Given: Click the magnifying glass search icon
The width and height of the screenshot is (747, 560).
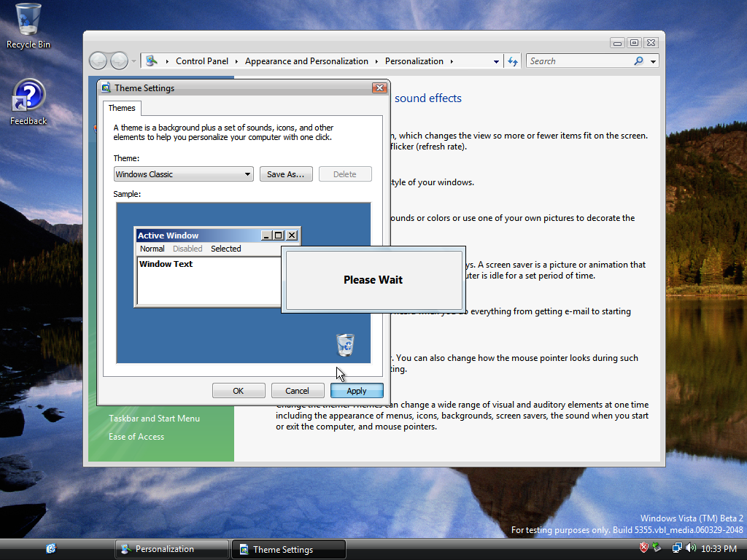Looking at the screenshot, I should tap(639, 61).
